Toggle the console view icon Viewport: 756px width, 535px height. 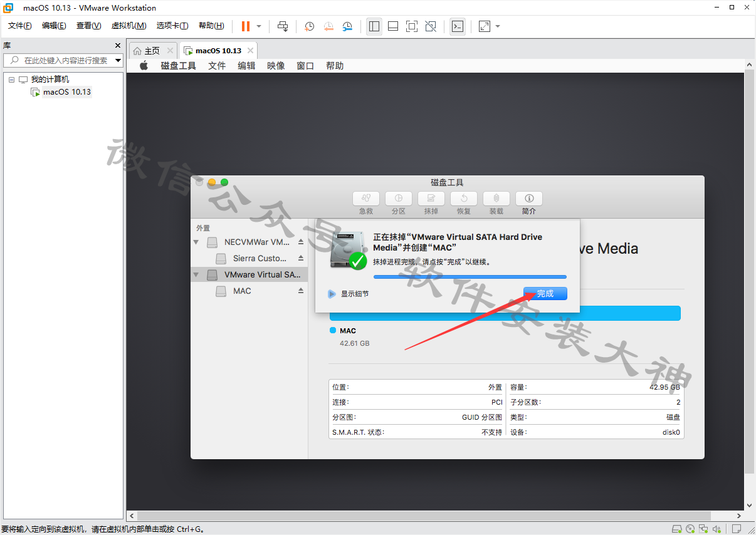click(x=458, y=26)
